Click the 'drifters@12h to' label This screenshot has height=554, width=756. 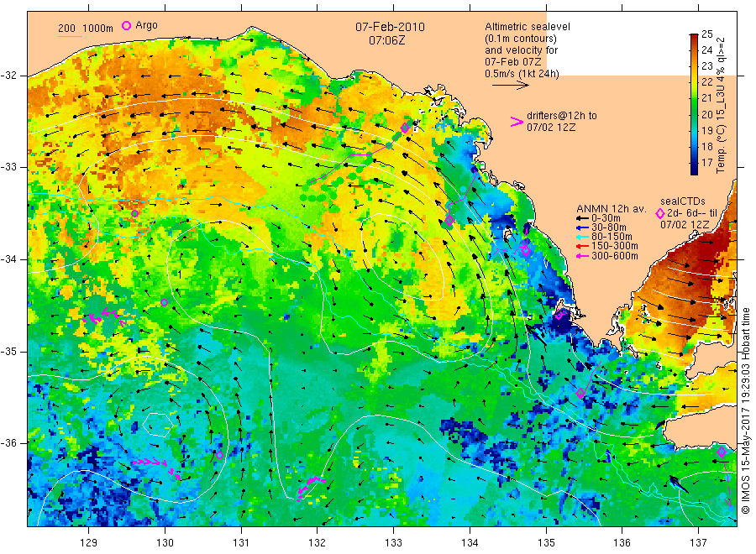pyautogui.click(x=562, y=116)
